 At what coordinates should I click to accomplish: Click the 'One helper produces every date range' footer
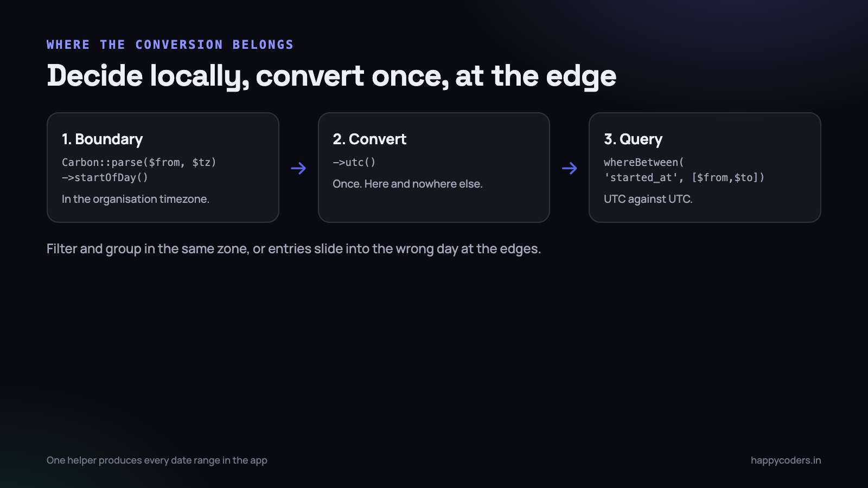157,460
